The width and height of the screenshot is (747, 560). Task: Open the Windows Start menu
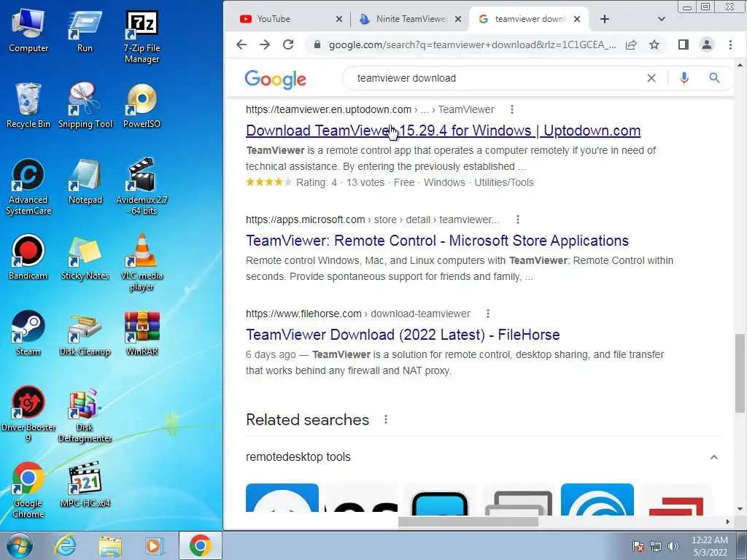pyautogui.click(x=20, y=545)
